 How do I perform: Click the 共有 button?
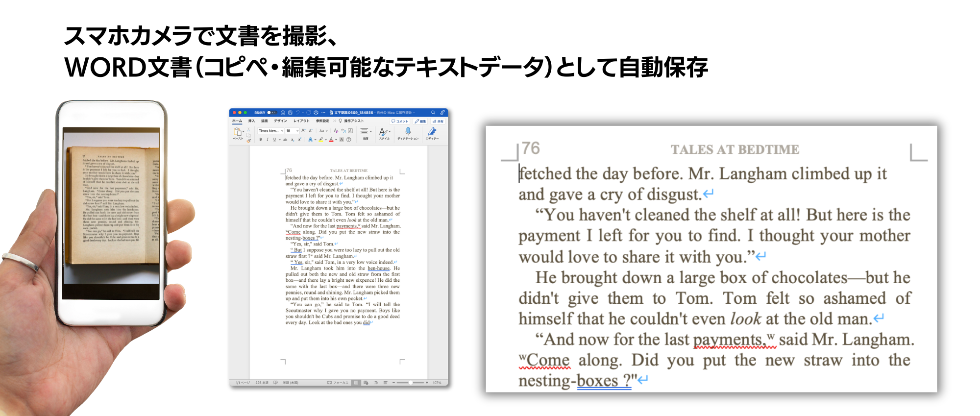[438, 122]
